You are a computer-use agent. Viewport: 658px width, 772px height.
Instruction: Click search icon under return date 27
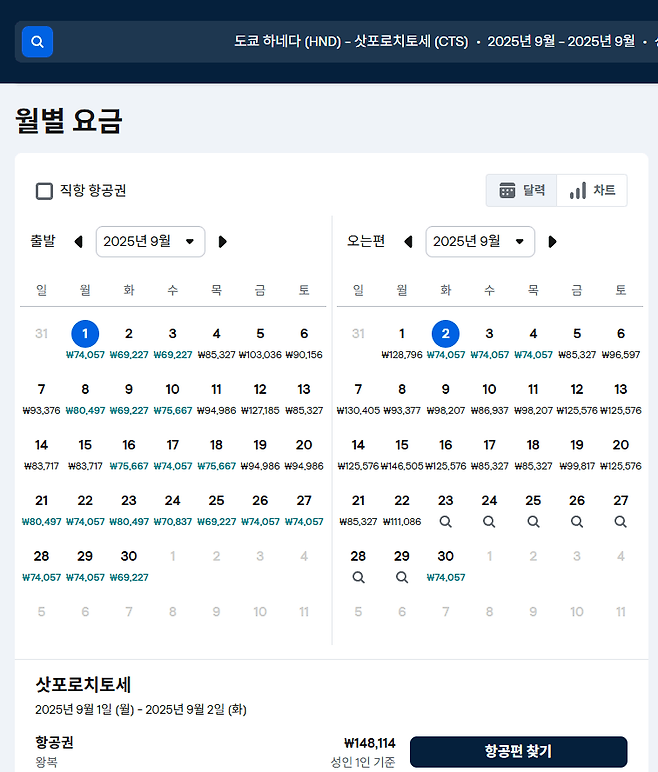click(621, 521)
